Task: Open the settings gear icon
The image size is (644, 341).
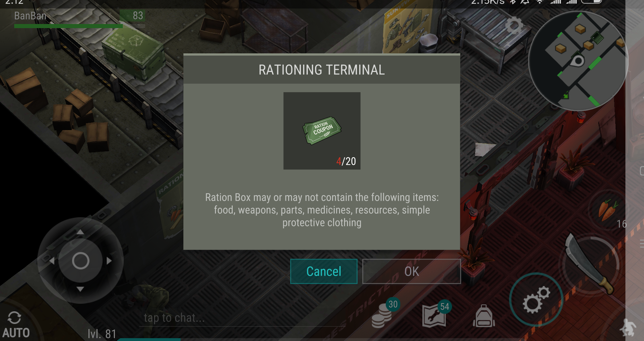Action: (514, 26)
